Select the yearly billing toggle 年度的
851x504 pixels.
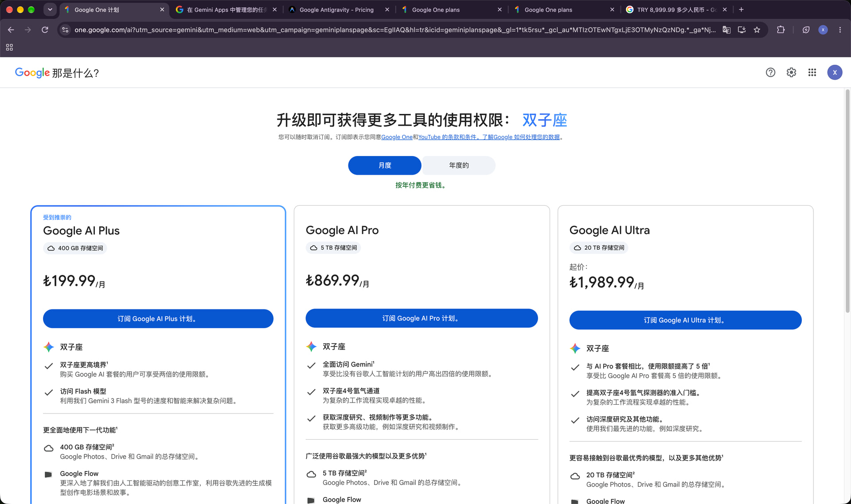[459, 165]
